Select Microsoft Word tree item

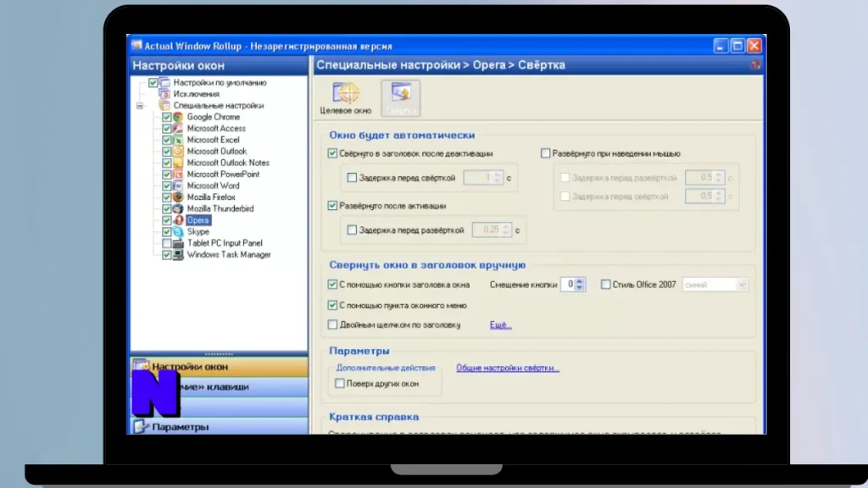tap(213, 186)
